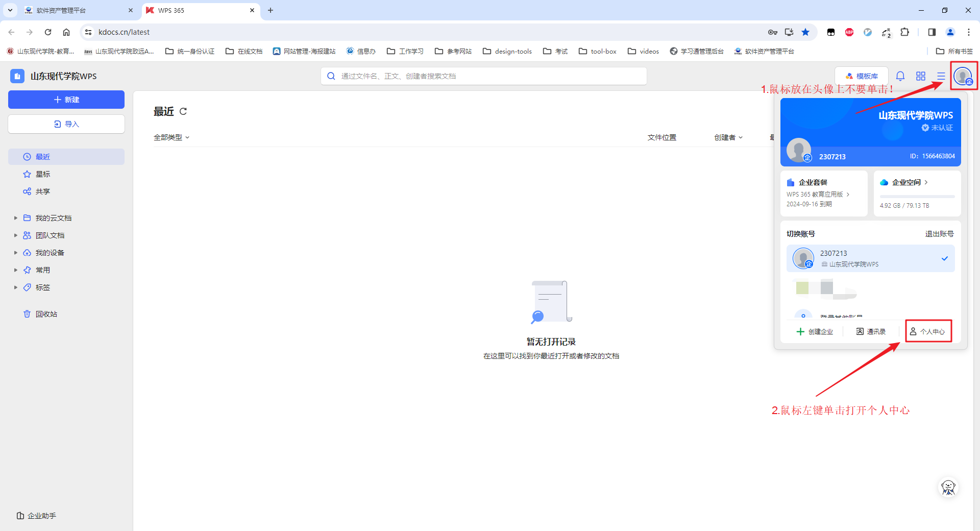Open 企业助手 at bottom of sidebar
The height and width of the screenshot is (531, 980).
[36, 516]
